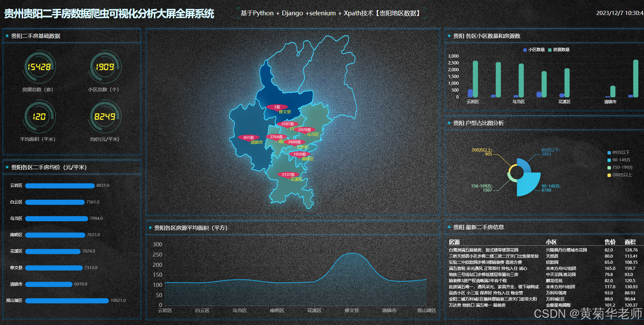Click the 贵阳 各区小区数量和房源数 panel title
The height and width of the screenshot is (325, 644).
pos(487,36)
